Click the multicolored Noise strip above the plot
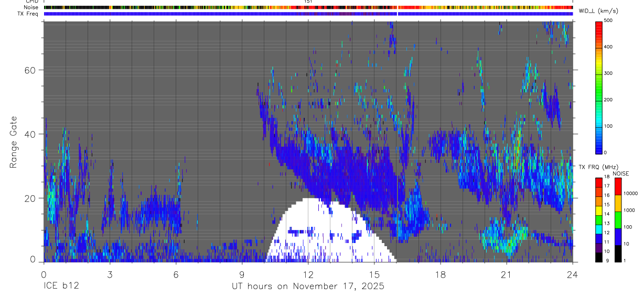Image resolution: width=644 pixels, height=297 pixels. [308, 7]
